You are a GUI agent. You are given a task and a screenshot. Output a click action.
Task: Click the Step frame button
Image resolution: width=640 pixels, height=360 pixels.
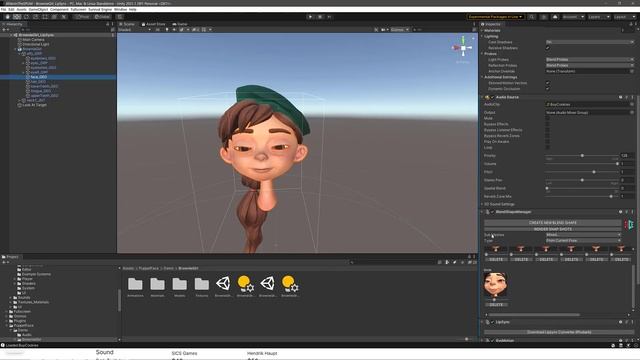(329, 17)
